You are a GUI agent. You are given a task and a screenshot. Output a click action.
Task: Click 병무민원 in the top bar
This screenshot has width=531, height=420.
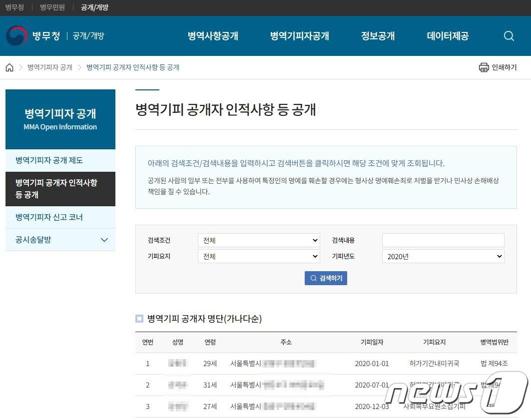point(52,7)
